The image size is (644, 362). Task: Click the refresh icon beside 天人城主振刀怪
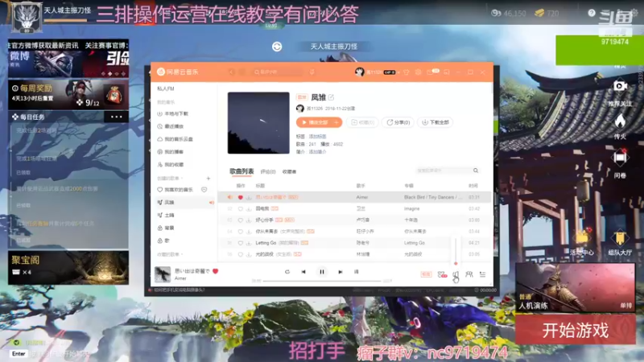[x=277, y=47]
